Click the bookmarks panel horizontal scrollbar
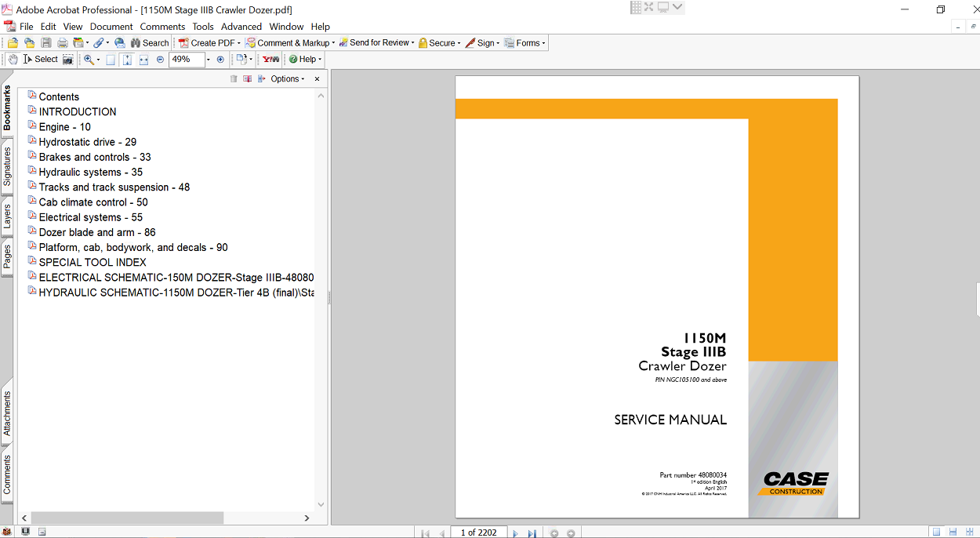This screenshot has width=980, height=538. [x=127, y=518]
